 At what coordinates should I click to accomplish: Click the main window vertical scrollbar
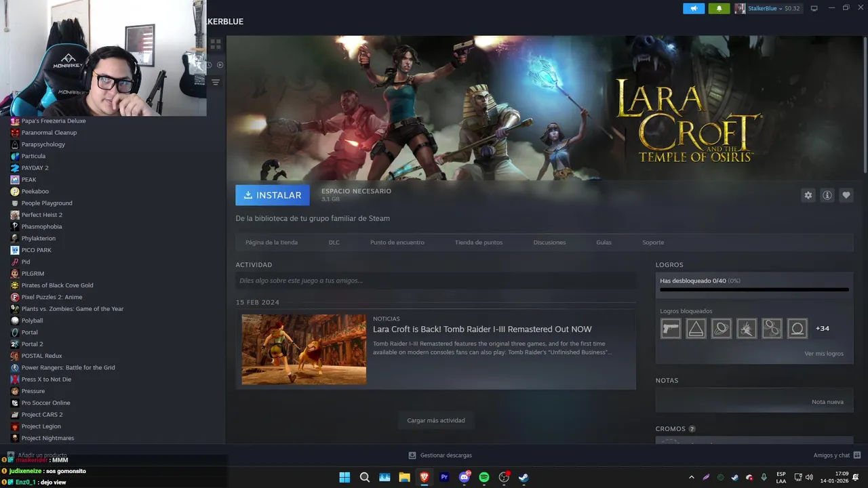pos(865,105)
